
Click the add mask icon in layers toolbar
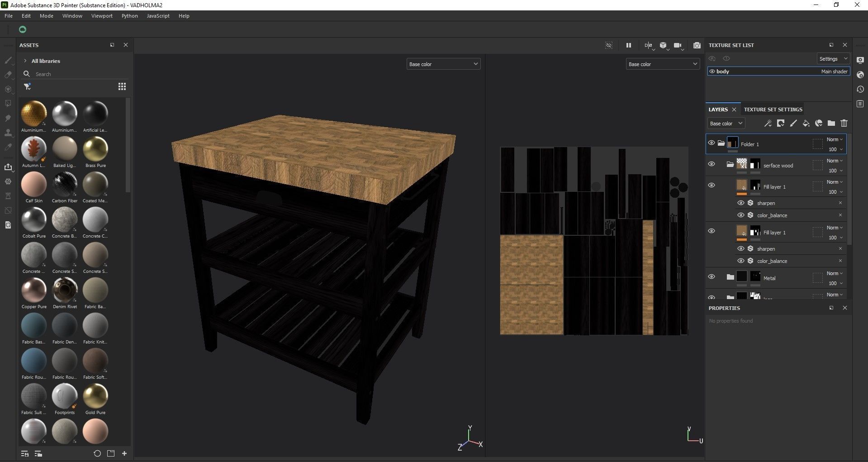[x=780, y=123]
